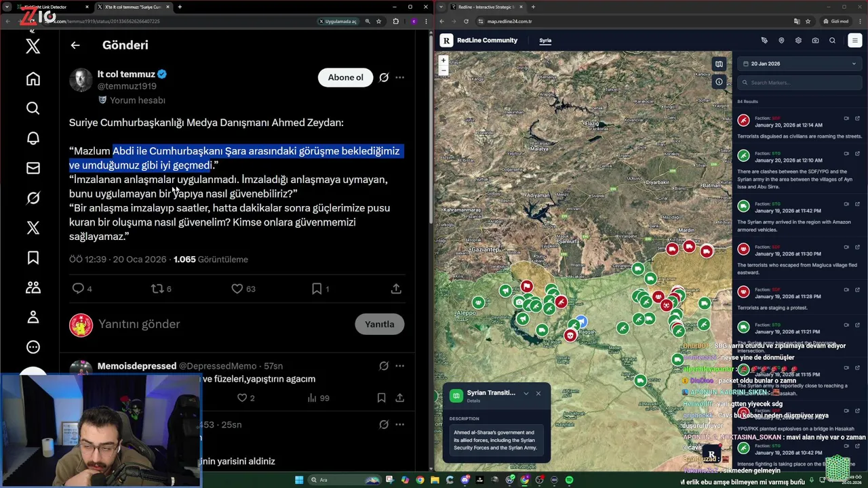
Task: Click Uygulamada aç in X address bar
Action: pyautogui.click(x=337, y=21)
